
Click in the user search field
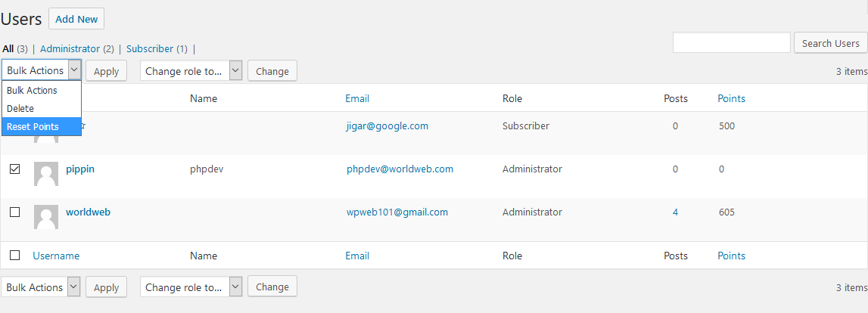coord(731,43)
